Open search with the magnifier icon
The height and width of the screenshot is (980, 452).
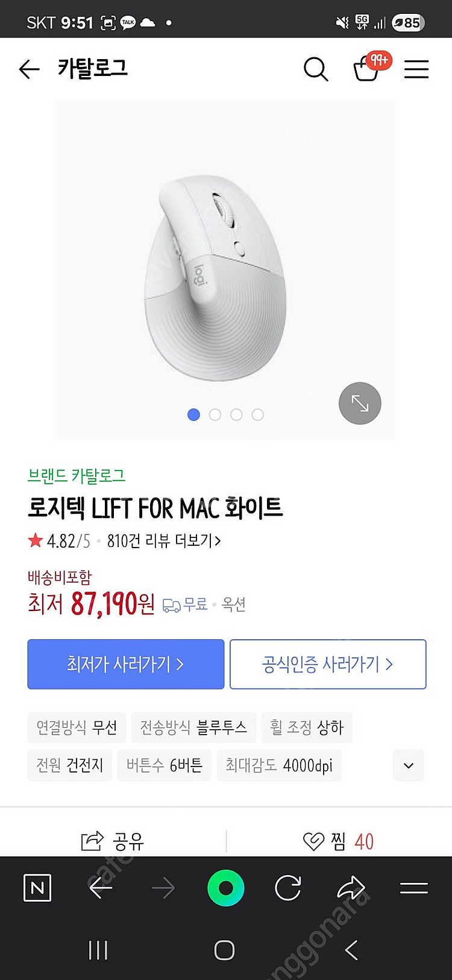(x=315, y=69)
